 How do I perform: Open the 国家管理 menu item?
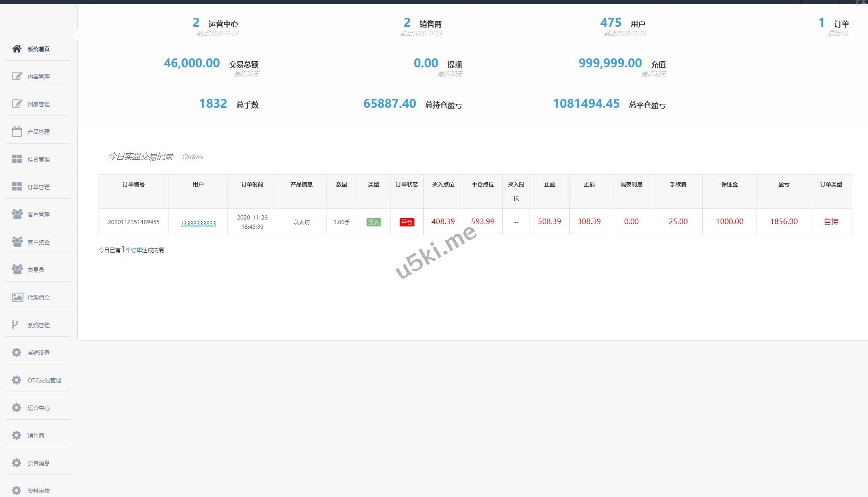pyautogui.click(x=38, y=104)
